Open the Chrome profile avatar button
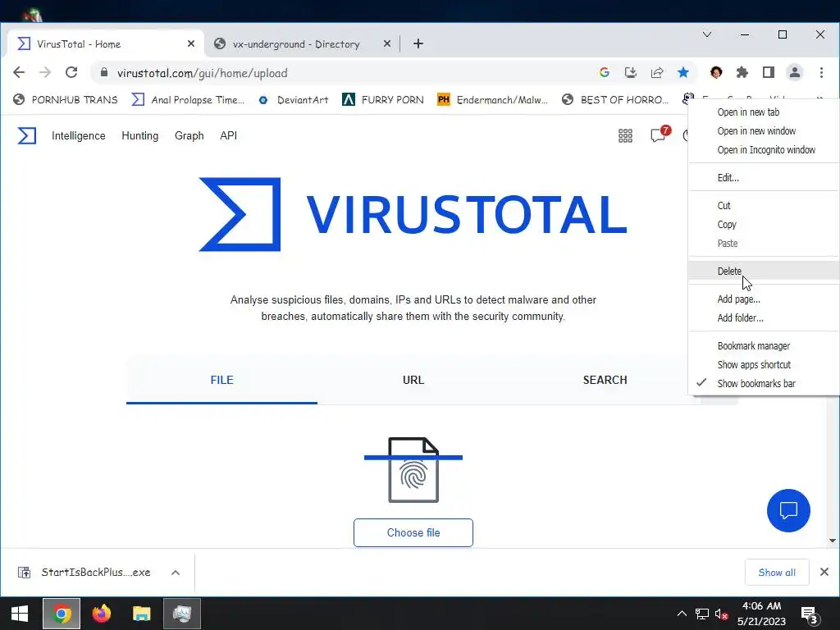Image resolution: width=840 pixels, height=630 pixels. (x=794, y=72)
